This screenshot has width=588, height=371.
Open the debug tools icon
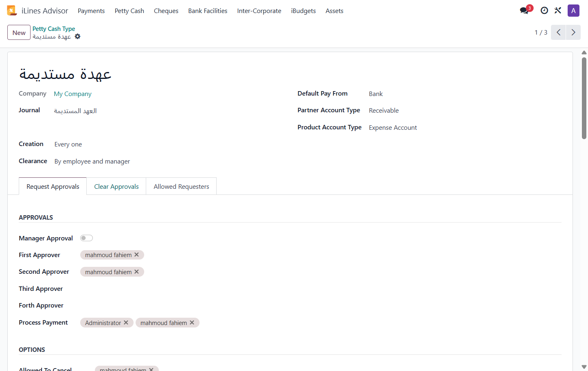[x=558, y=11]
